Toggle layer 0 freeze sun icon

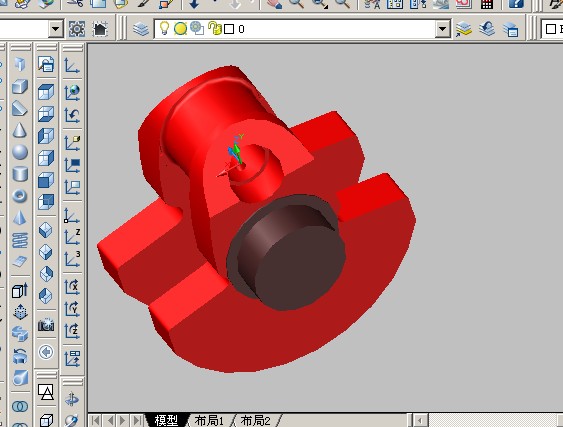point(180,28)
